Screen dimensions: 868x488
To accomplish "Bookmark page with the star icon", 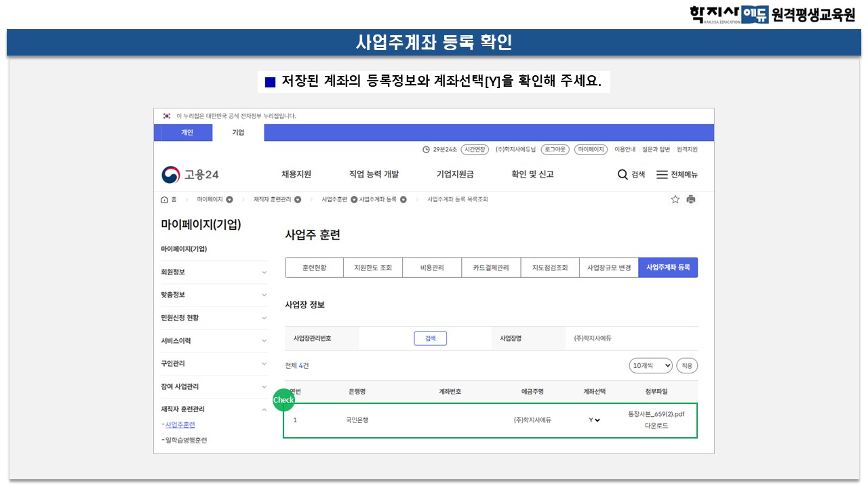I will coord(675,199).
